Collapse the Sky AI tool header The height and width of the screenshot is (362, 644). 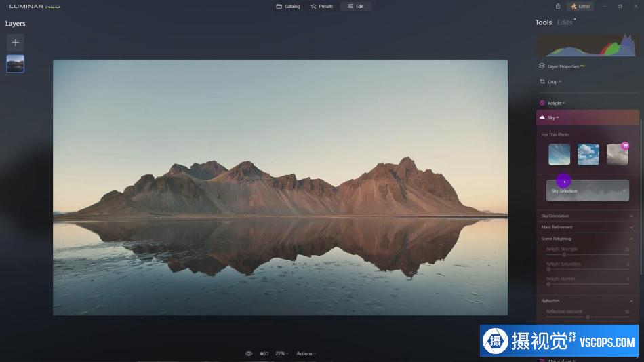click(x=587, y=117)
